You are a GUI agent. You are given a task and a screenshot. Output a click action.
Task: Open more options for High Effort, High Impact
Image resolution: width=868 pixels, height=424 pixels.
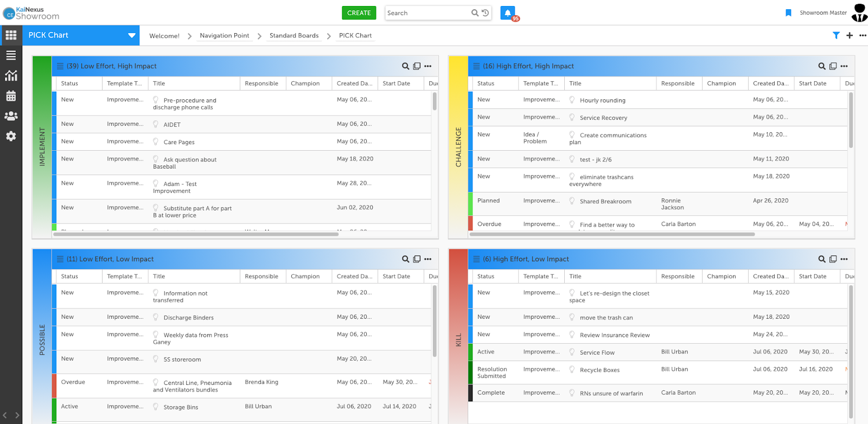click(x=844, y=66)
